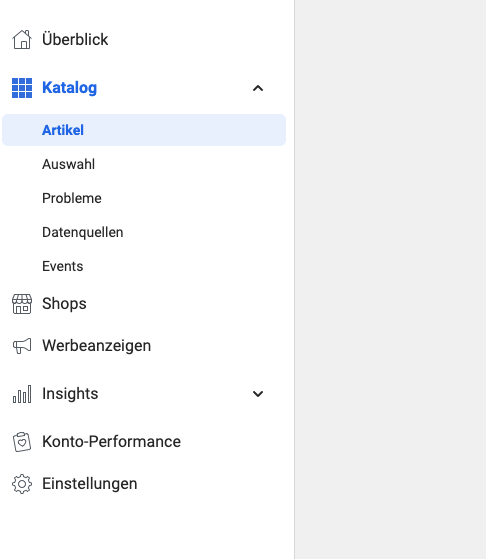Open Konto-Performance text label
The height and width of the screenshot is (559, 486).
point(111,442)
